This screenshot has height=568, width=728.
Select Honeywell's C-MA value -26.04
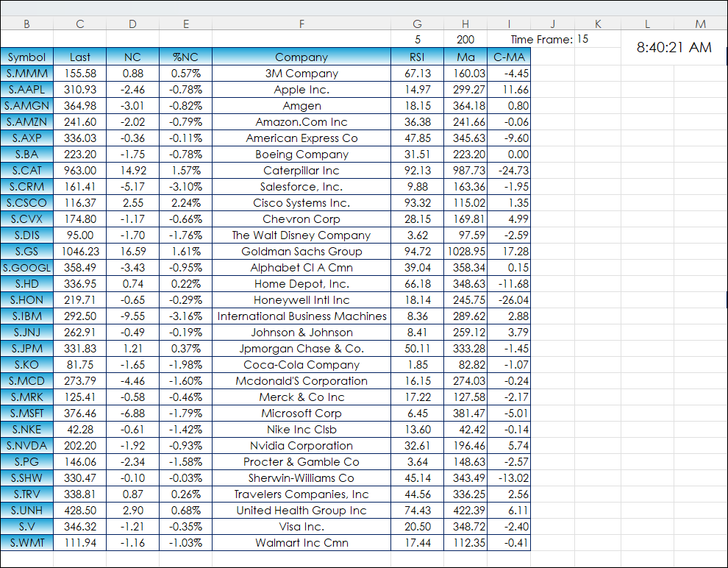point(509,300)
